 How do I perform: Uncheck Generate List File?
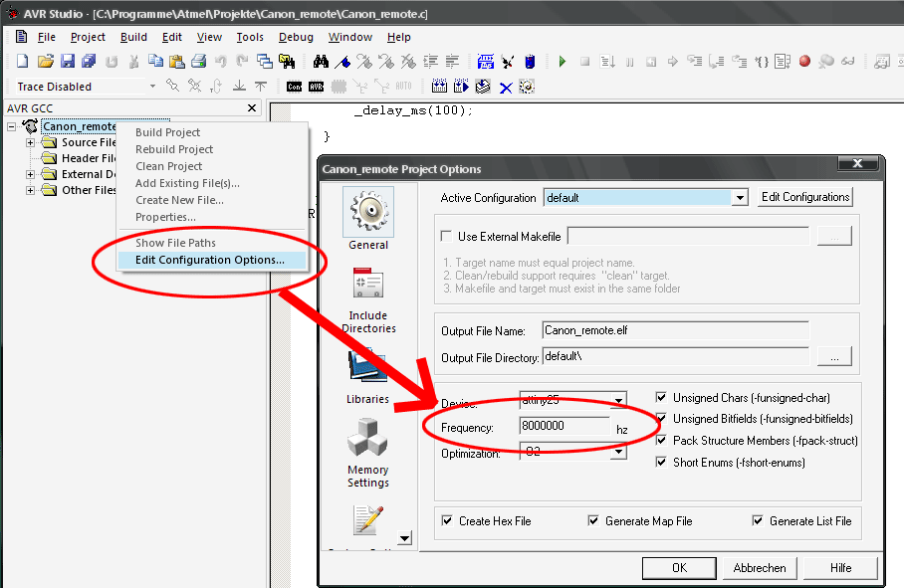tap(758, 520)
